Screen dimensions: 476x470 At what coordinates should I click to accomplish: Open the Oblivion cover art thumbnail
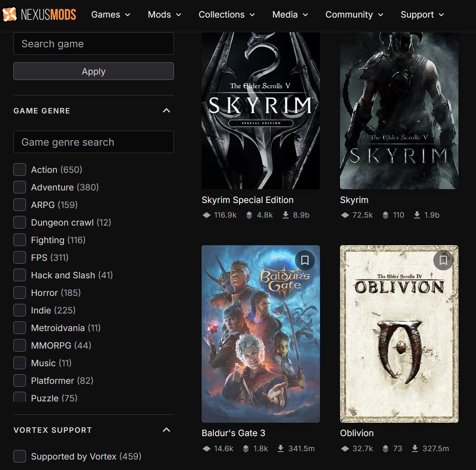pyautogui.click(x=399, y=334)
